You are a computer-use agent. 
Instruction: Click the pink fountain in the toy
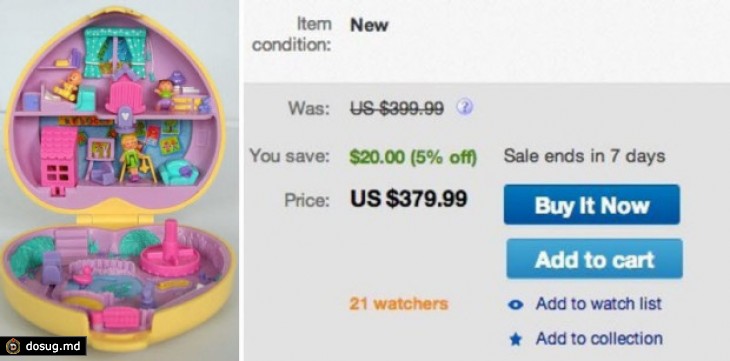click(x=166, y=251)
